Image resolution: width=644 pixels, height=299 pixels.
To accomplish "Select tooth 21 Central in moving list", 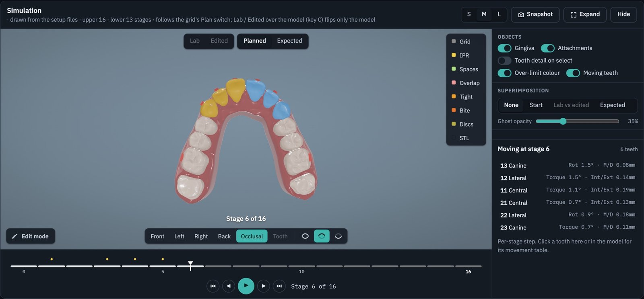I will [568, 203].
